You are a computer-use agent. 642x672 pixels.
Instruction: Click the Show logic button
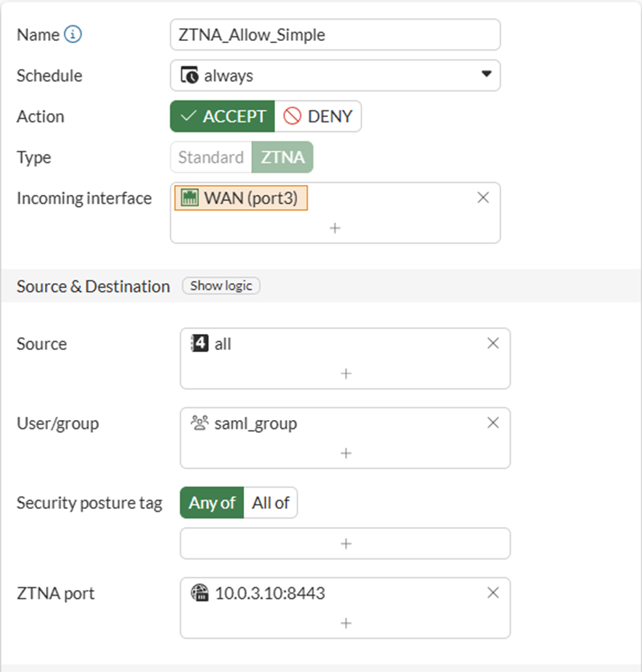click(221, 286)
